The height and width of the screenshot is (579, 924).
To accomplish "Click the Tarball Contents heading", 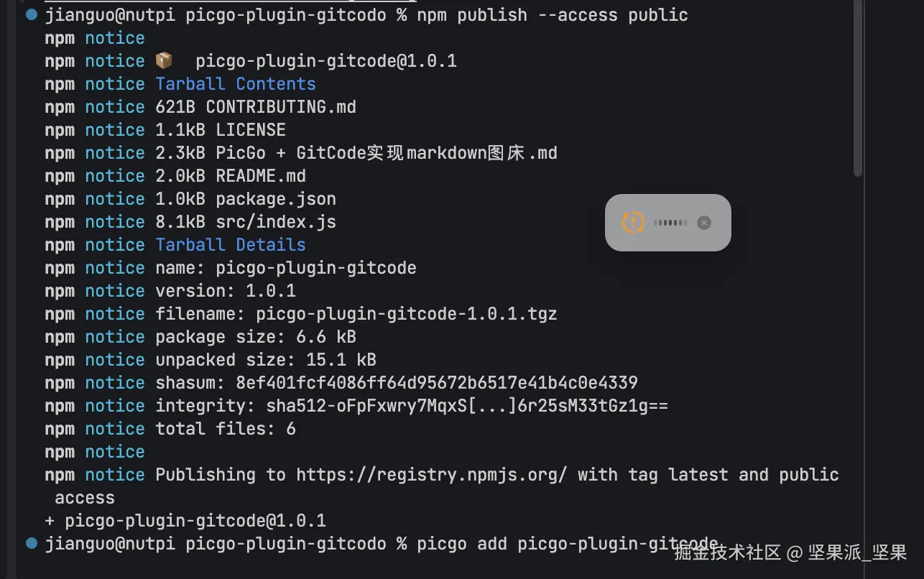I will [x=236, y=84].
